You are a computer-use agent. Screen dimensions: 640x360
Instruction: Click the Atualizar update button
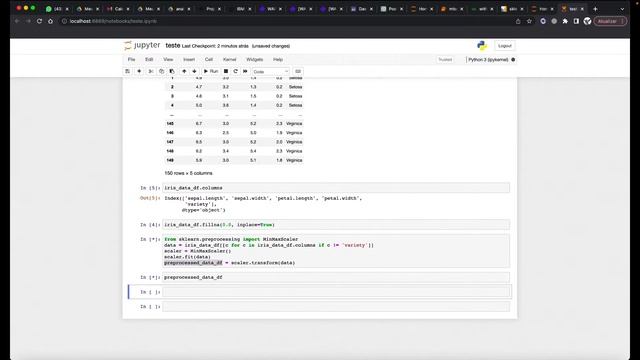tap(610, 21)
